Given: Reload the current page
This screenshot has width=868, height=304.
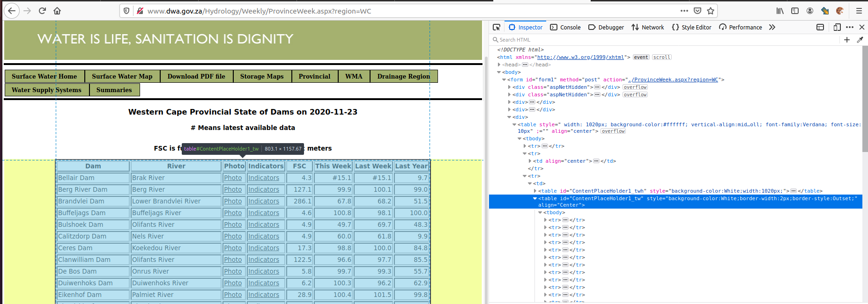Looking at the screenshot, I should click(42, 11).
